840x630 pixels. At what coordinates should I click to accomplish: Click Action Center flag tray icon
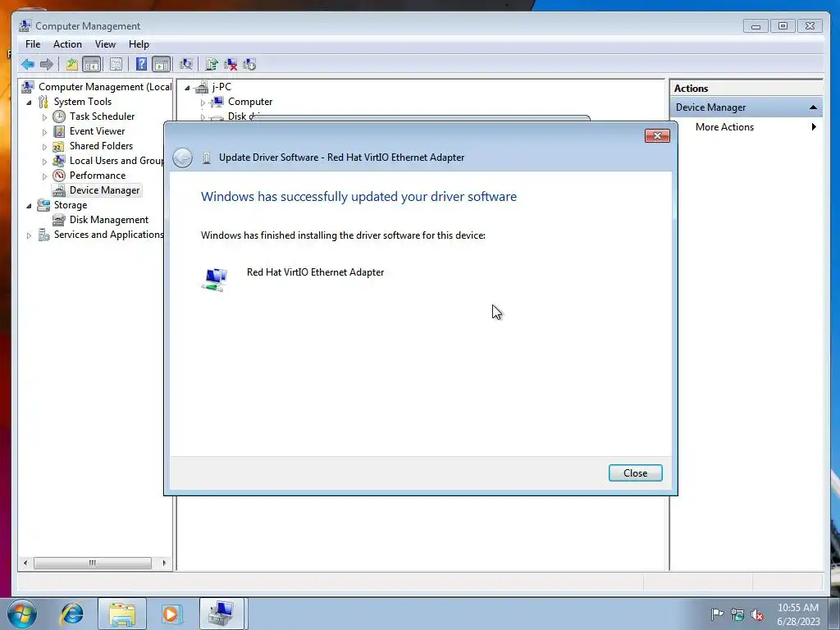[717, 614]
